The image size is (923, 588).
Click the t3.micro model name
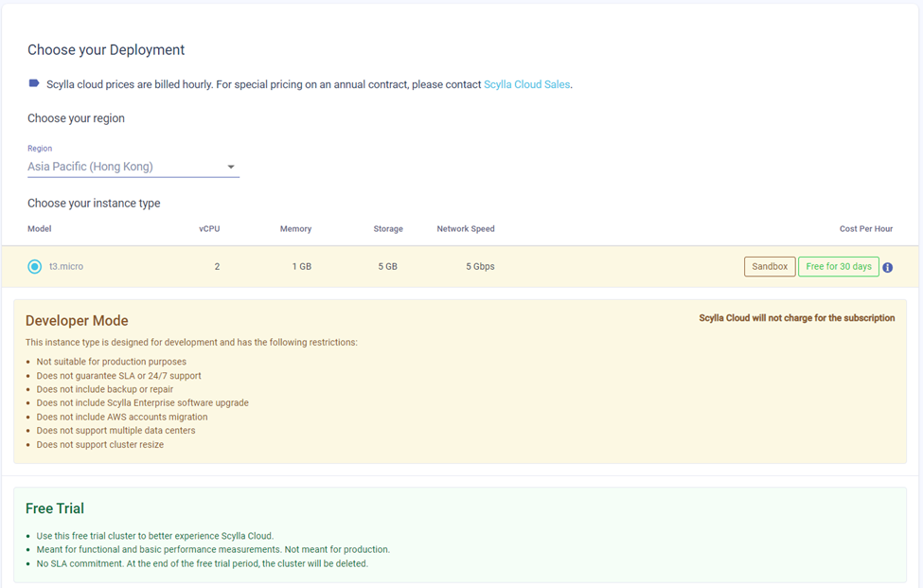(66, 267)
